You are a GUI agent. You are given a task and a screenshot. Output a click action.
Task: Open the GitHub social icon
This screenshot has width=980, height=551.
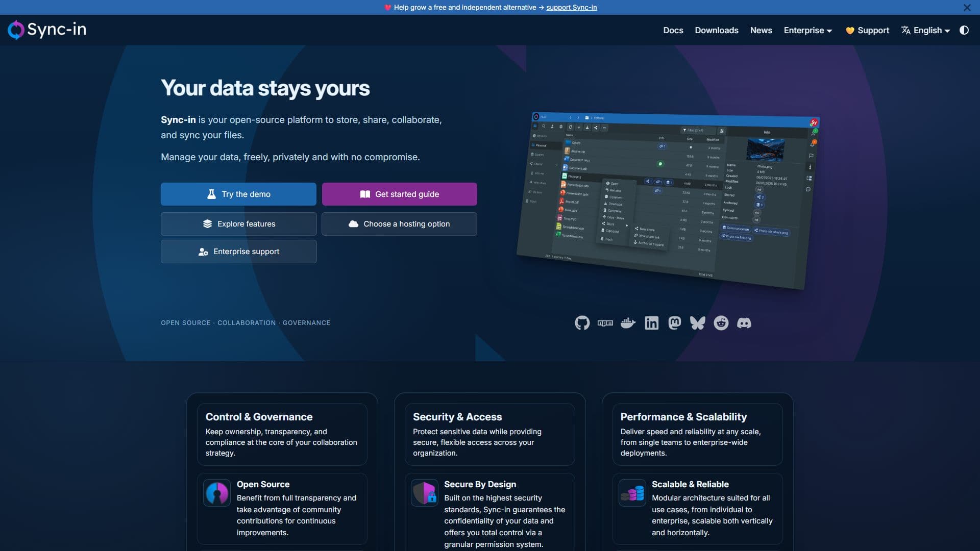582,323
